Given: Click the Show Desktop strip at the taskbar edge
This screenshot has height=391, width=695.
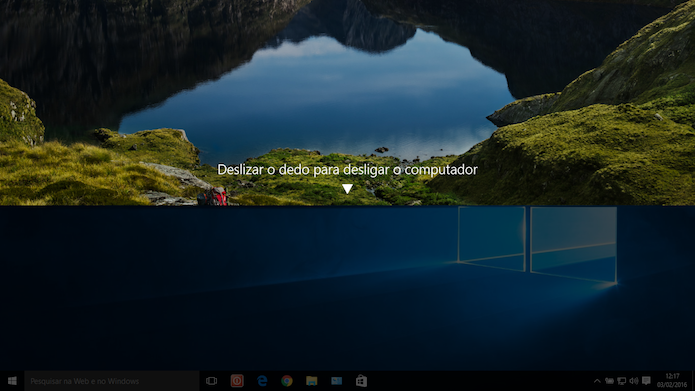Looking at the screenshot, I should [693, 381].
